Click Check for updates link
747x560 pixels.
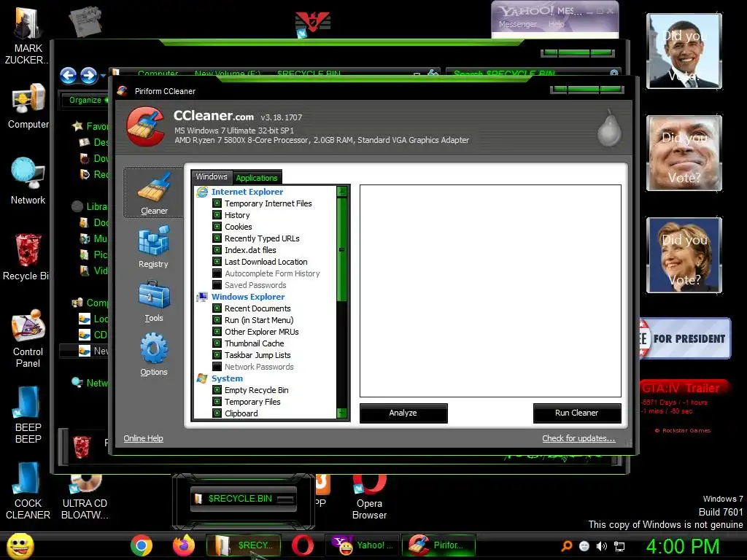coord(578,438)
